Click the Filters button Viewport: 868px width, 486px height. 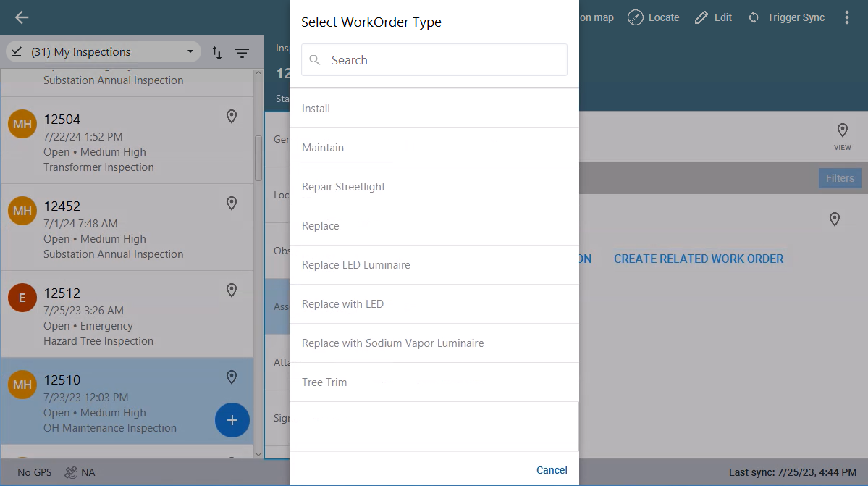coord(840,178)
